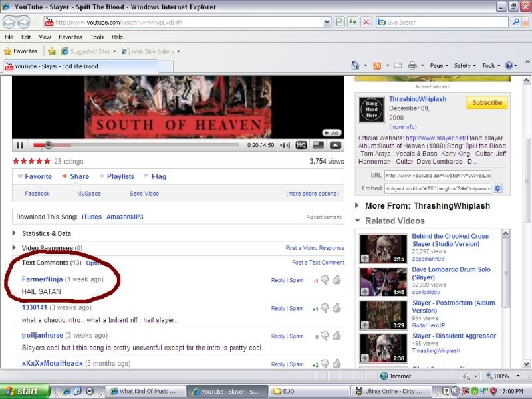Viewport: 532px width, 399px height.
Task: Thumbs up trolljanhorse's comment
Action: [x=336, y=336]
